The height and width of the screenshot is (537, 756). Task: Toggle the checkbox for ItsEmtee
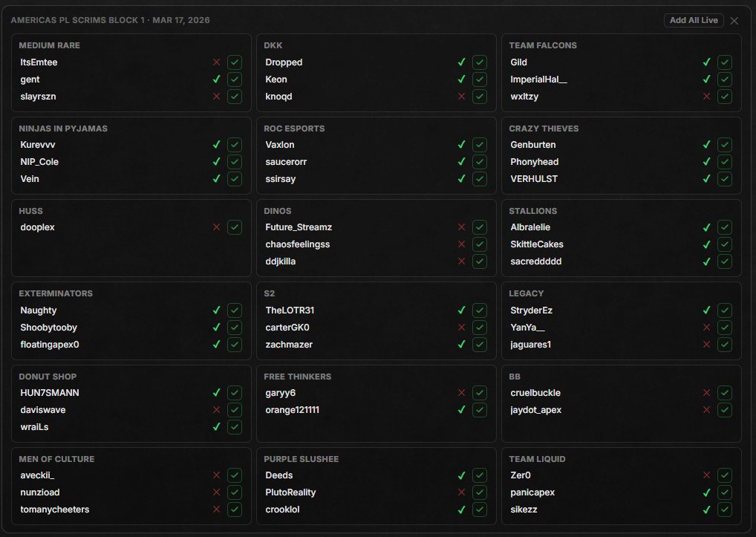[235, 62]
